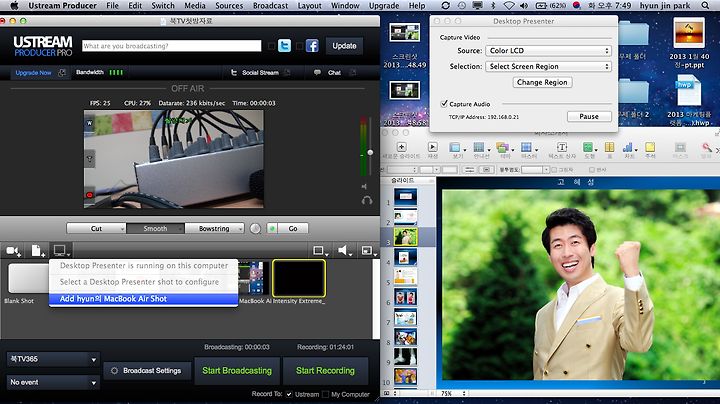Open the '2013 1월 40' ppt file on desktop

689,43
